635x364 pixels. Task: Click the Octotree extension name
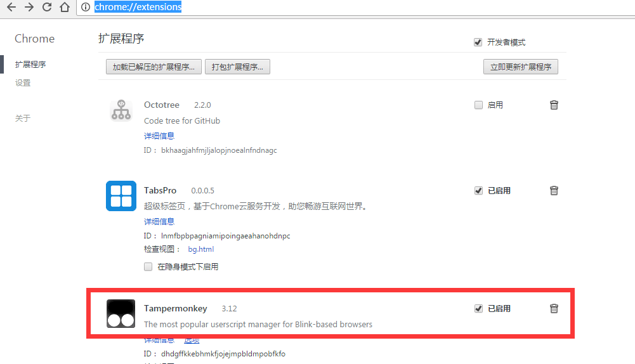[162, 105]
